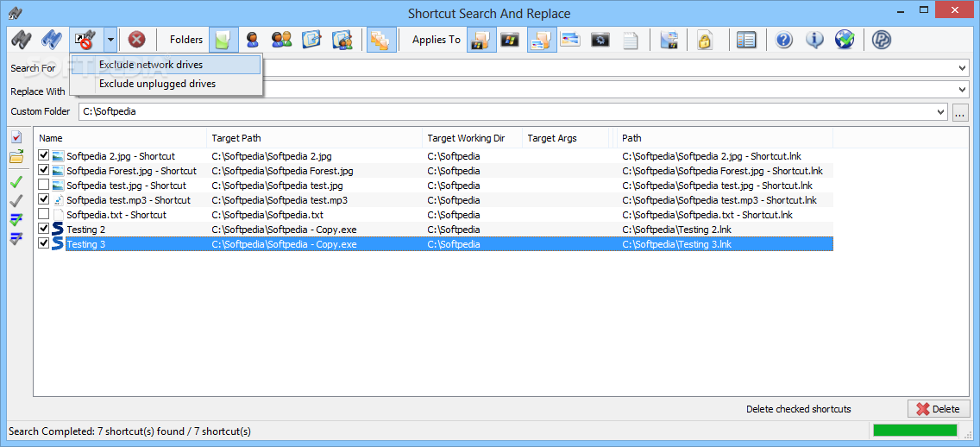The height and width of the screenshot is (447, 980).
Task: Choose Exclude network drives menu option
Action: pyautogui.click(x=166, y=65)
